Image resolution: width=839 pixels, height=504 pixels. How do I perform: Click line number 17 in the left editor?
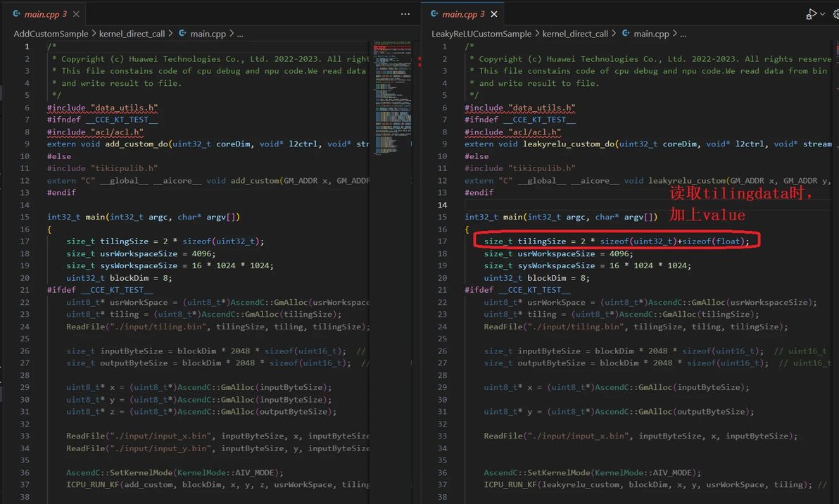coord(25,241)
